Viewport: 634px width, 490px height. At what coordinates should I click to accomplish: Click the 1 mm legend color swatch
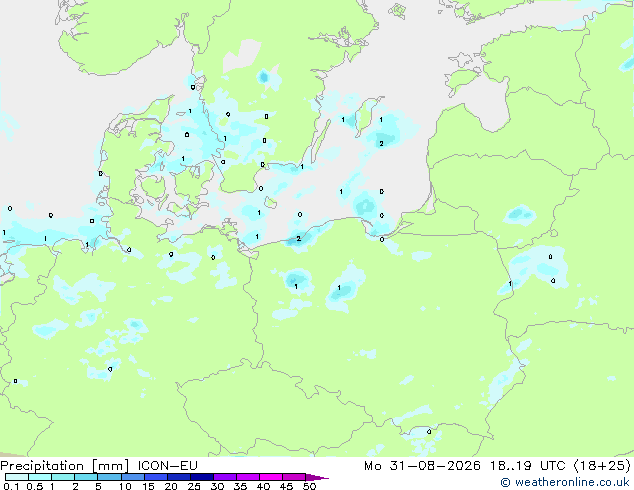coord(63,477)
